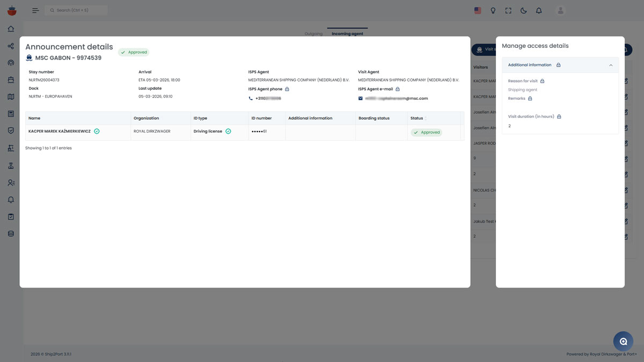Click the shield icon in the sidebar
Viewport: 644px width, 362px height.
pyautogui.click(x=11, y=130)
